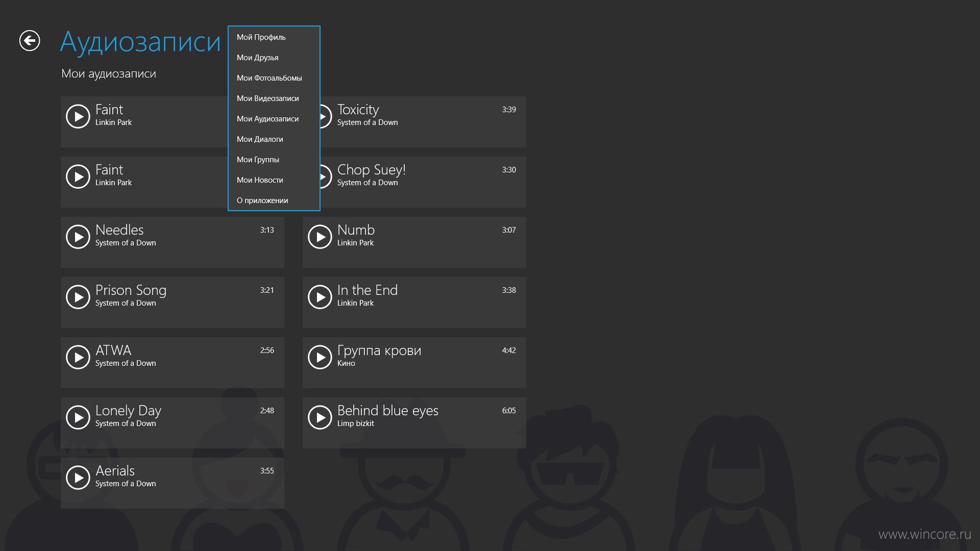Click the Numb title text

(x=356, y=230)
